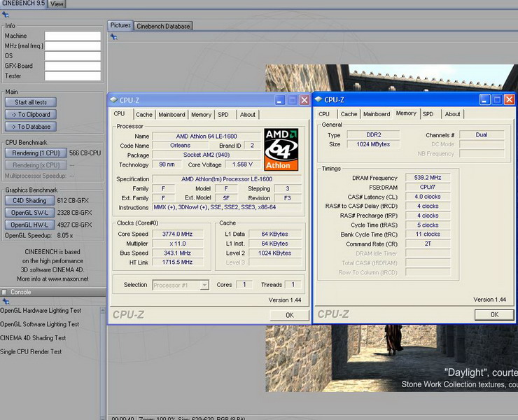Select 'OpenGL Hardware Lighting Test' console line
The height and width of the screenshot is (420, 518).
pos(41,311)
